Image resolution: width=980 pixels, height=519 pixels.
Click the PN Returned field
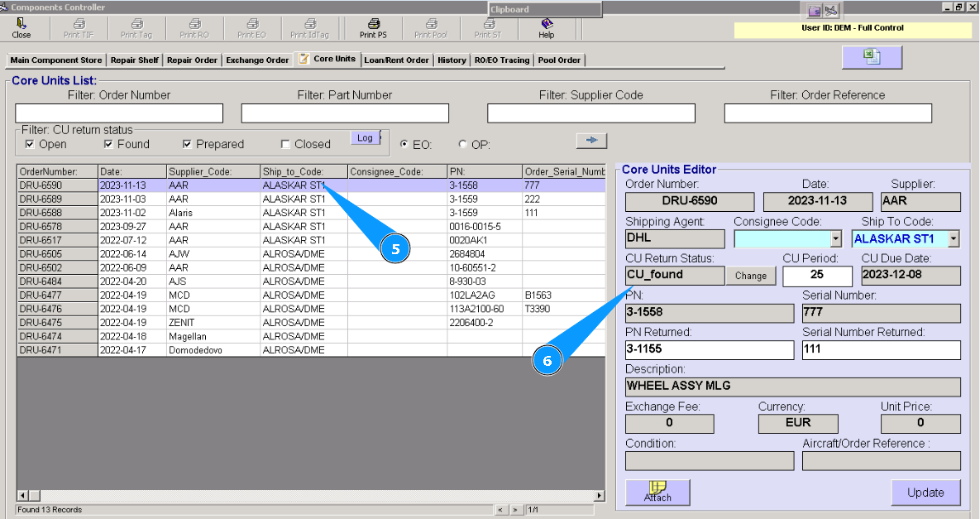click(x=710, y=349)
